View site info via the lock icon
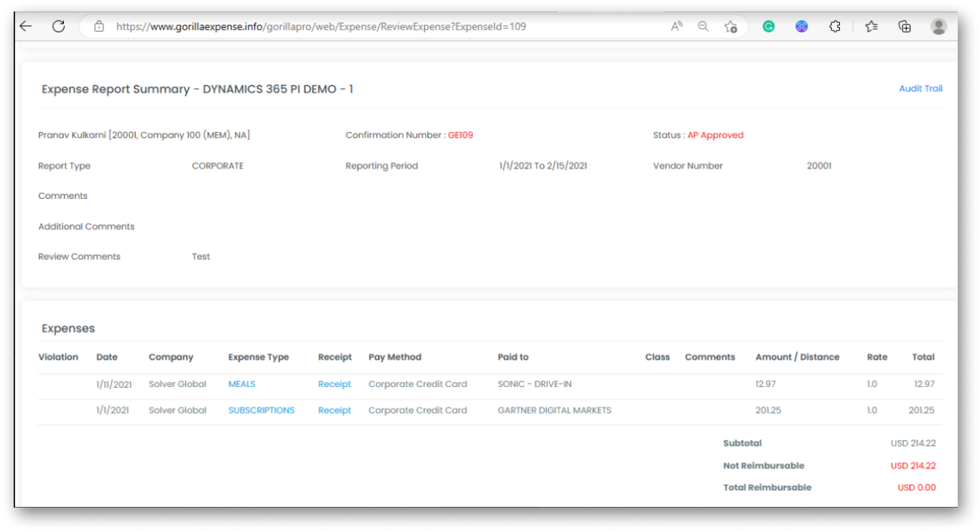Image resolution: width=980 pixels, height=532 pixels. 99,27
